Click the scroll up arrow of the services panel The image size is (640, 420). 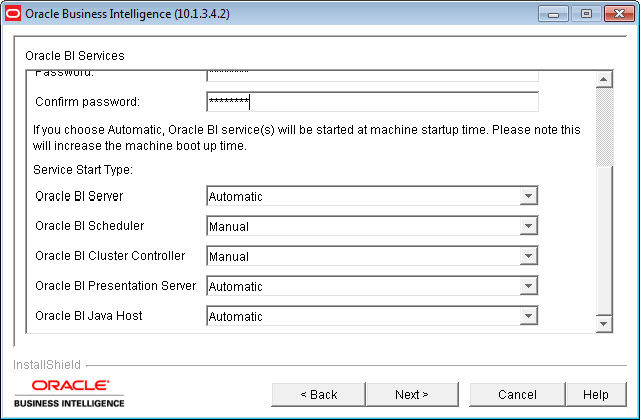click(604, 79)
